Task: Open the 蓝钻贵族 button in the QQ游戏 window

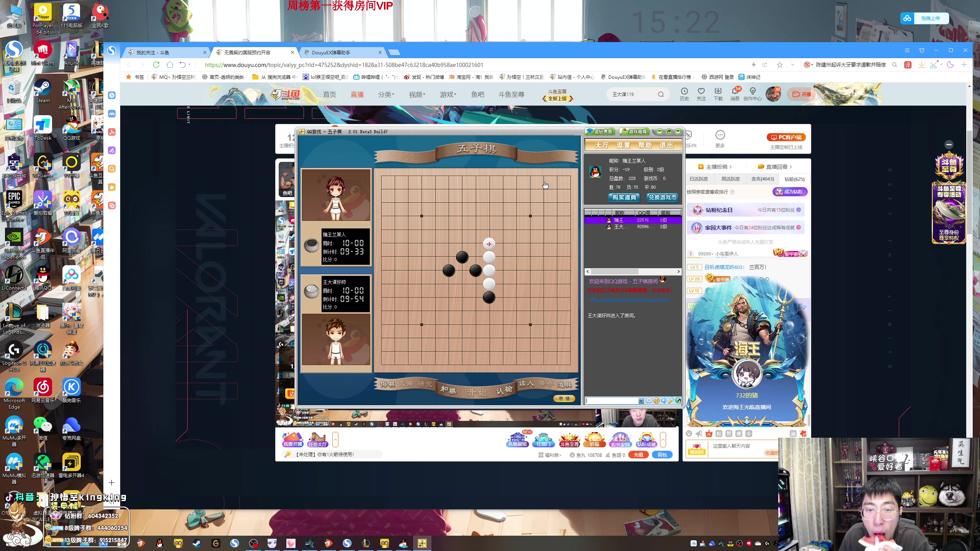Action: tap(599, 132)
